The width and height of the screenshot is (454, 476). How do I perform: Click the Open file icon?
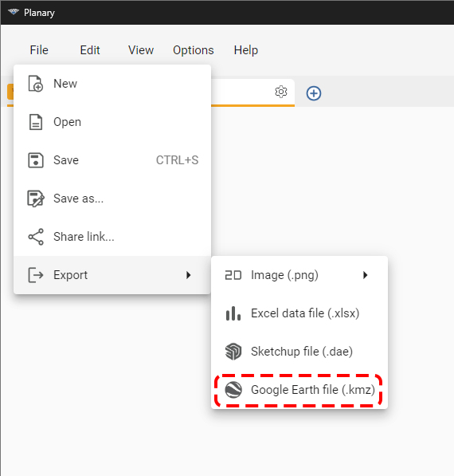pyautogui.click(x=36, y=122)
